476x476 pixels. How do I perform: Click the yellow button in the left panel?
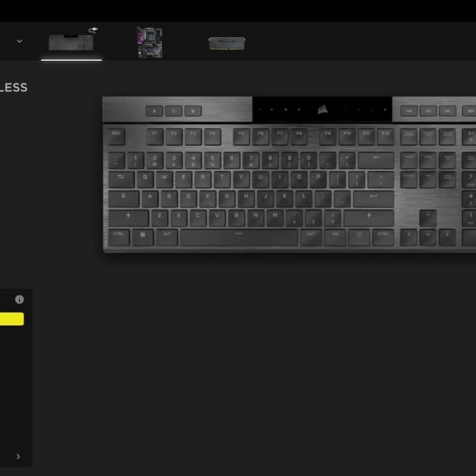[12, 319]
